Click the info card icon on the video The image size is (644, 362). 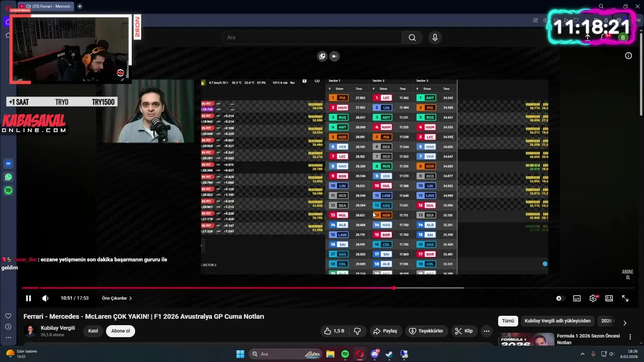click(628, 56)
